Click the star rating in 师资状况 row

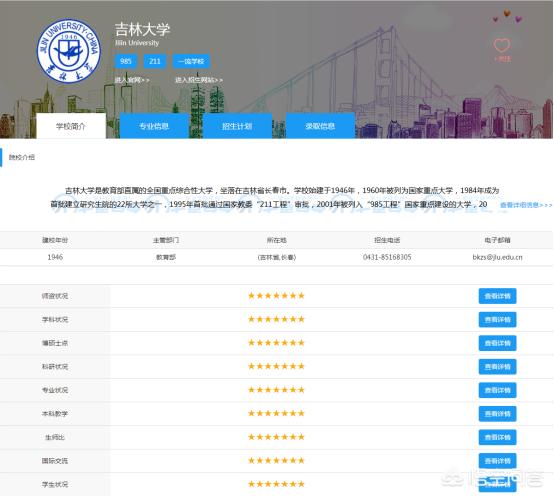pos(276,296)
